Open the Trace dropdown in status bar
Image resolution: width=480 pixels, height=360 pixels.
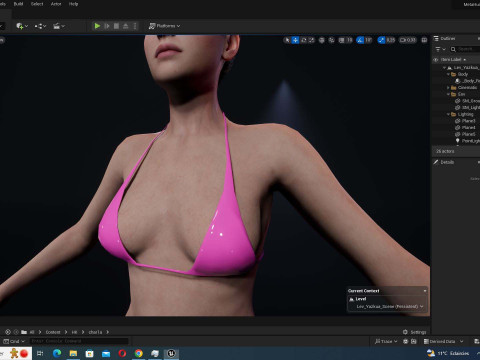click(x=386, y=341)
